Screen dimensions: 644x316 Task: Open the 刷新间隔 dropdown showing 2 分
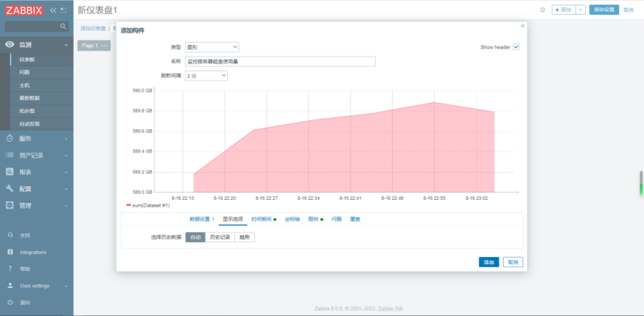pos(206,75)
